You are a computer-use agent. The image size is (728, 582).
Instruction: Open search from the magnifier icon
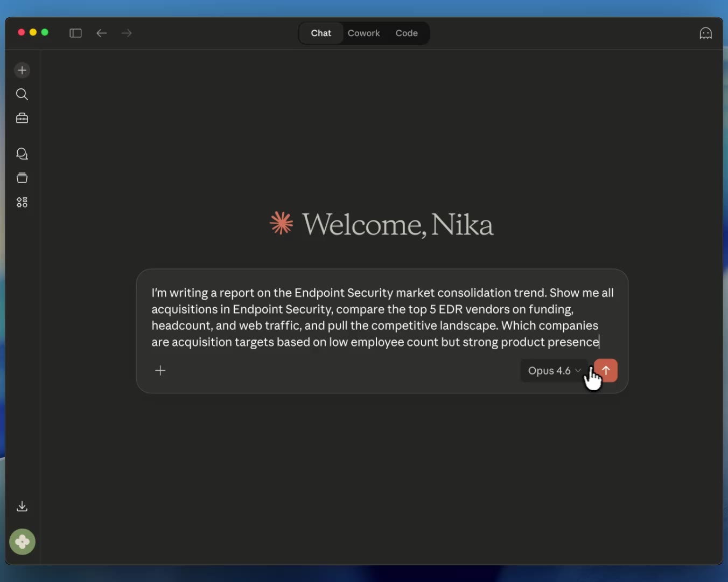[22, 94]
